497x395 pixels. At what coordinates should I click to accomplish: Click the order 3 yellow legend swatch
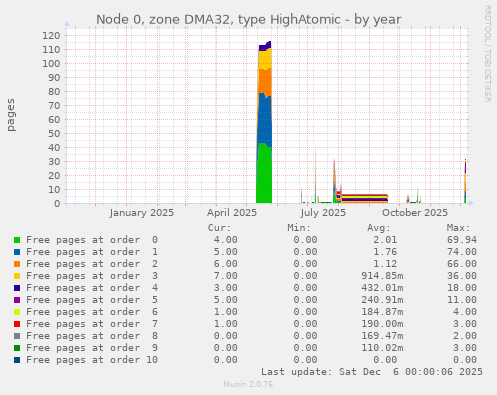point(17,276)
